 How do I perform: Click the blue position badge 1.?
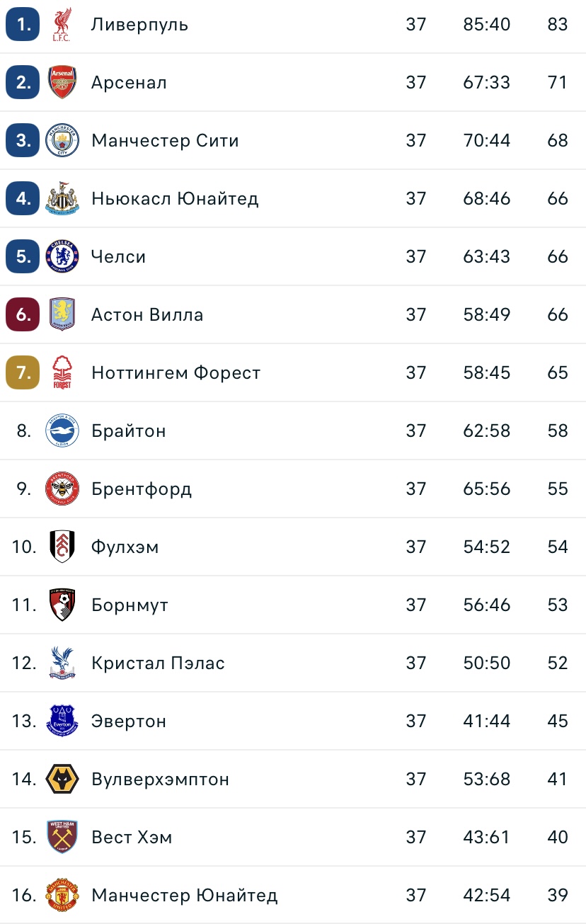(x=23, y=25)
